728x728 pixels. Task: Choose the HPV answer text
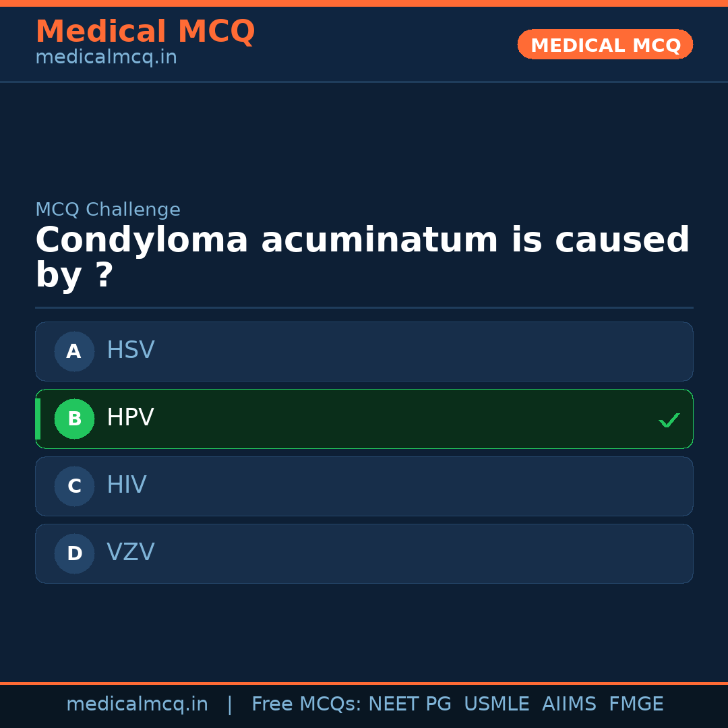pyautogui.click(x=130, y=418)
